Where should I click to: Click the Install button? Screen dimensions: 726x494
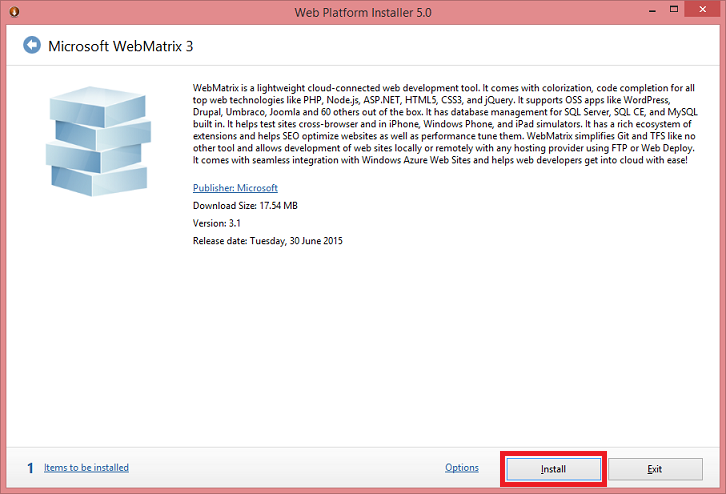[553, 469]
